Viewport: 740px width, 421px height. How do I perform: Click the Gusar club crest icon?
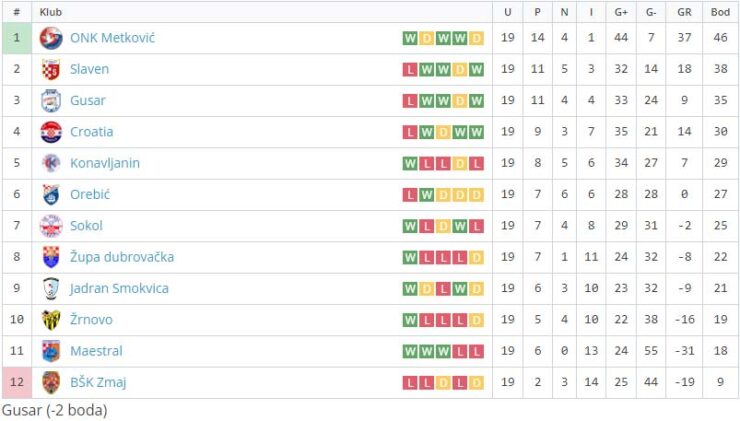tap(51, 100)
